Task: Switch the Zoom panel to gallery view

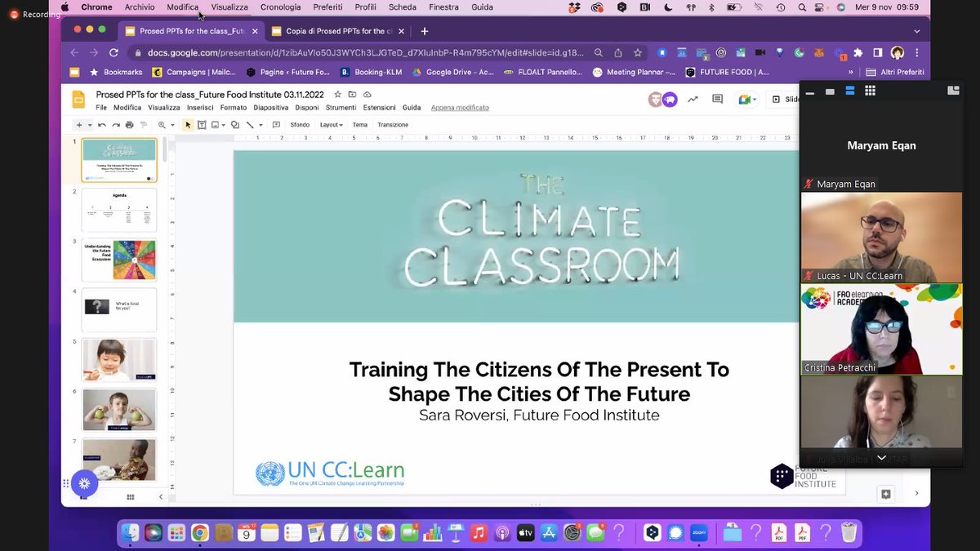Action: (x=869, y=90)
